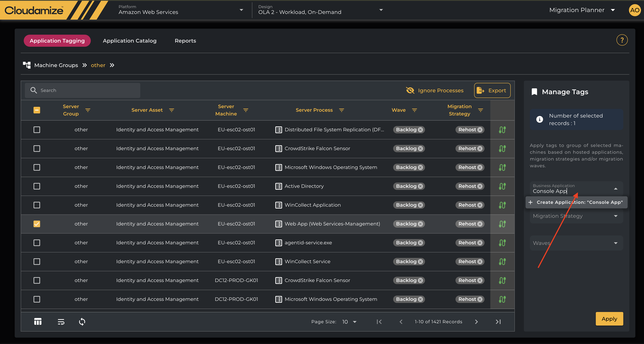Go to the last page of records
The image size is (644, 344).
coord(498,322)
